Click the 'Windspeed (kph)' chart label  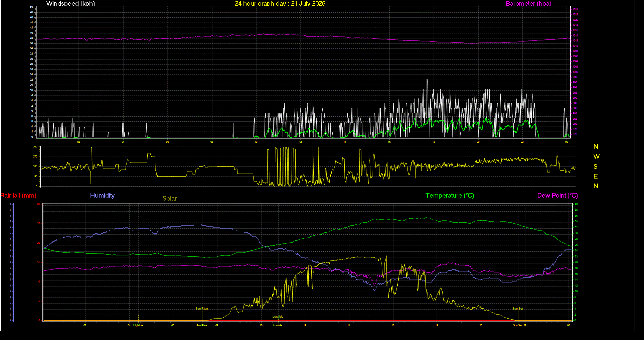point(70,4)
